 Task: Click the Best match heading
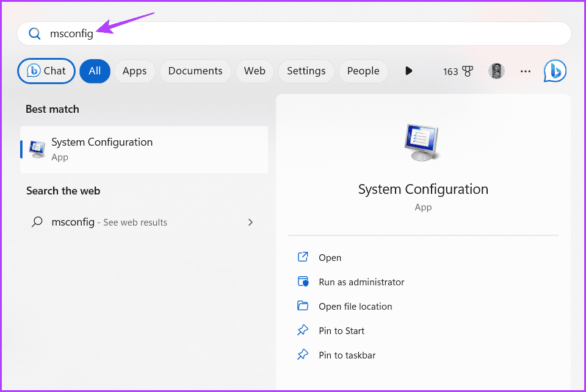[52, 109]
